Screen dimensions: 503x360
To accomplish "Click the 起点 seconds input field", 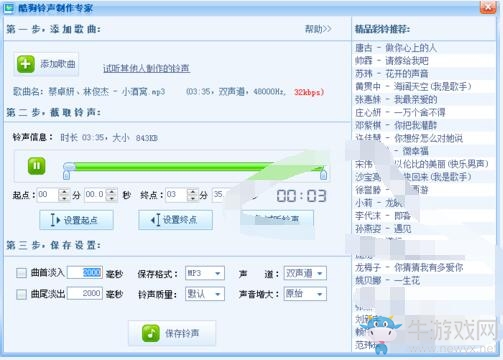I will coord(95,195).
